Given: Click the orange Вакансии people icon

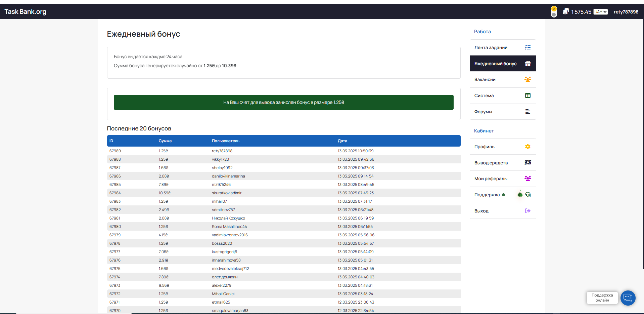Looking at the screenshot, I should (527, 79).
